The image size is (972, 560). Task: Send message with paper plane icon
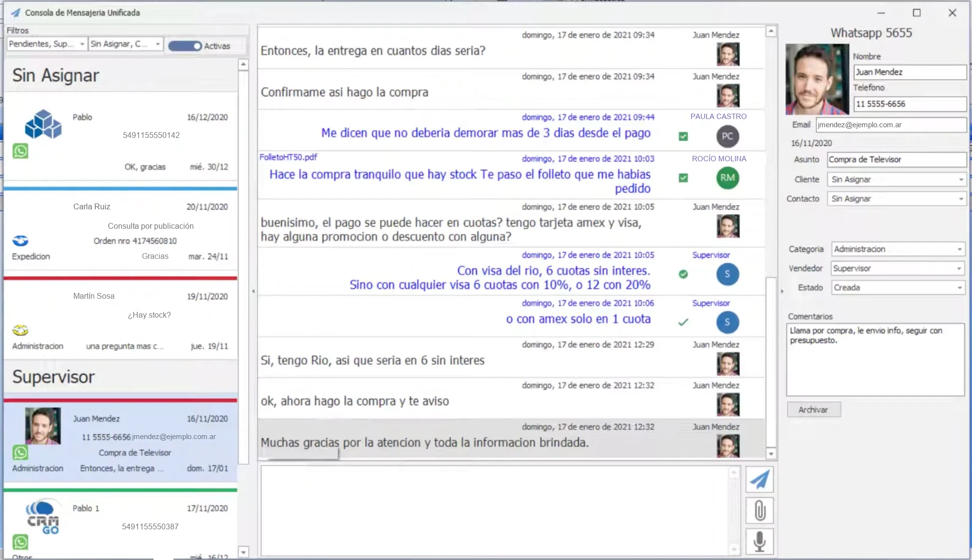(760, 480)
